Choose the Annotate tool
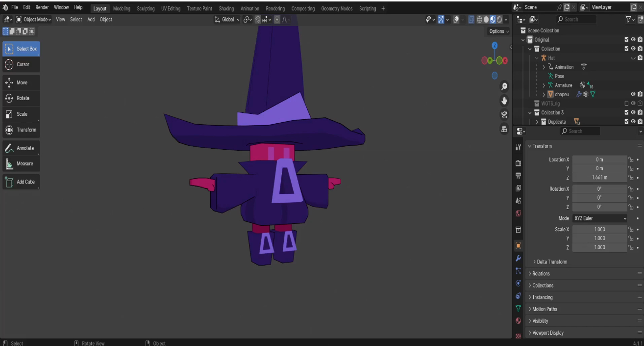 (21, 148)
